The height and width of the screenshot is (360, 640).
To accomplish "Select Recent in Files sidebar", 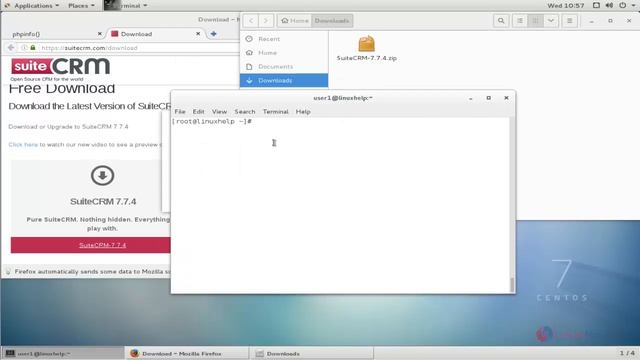I will (284, 39).
